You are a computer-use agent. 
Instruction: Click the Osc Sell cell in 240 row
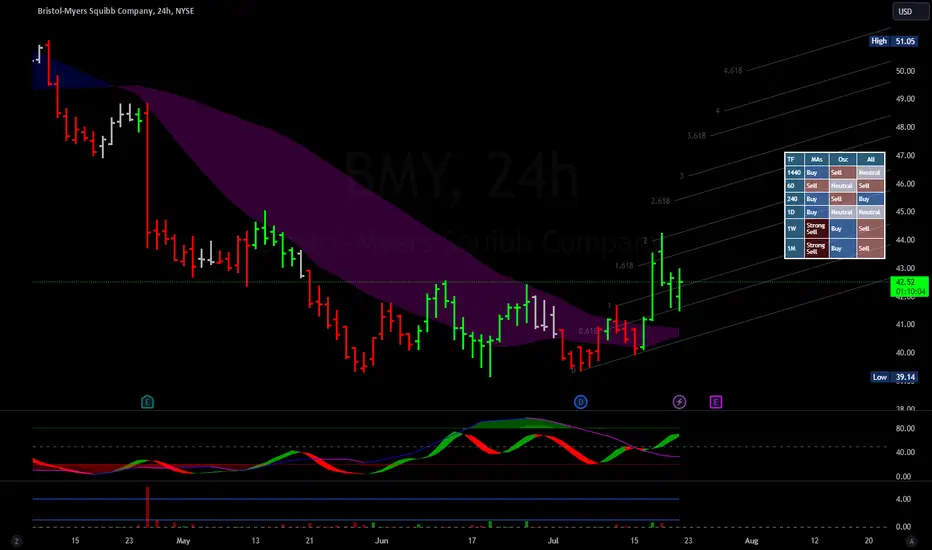tap(843, 199)
